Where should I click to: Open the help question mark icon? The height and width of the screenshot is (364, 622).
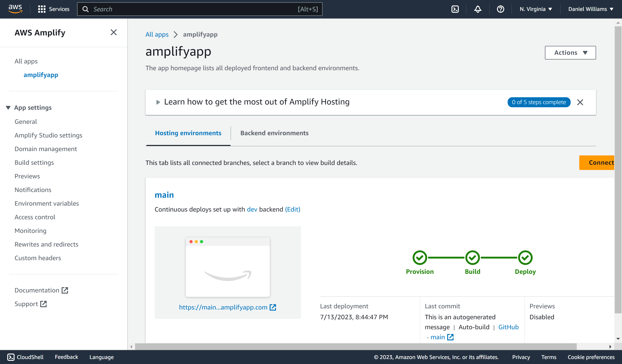pyautogui.click(x=500, y=9)
